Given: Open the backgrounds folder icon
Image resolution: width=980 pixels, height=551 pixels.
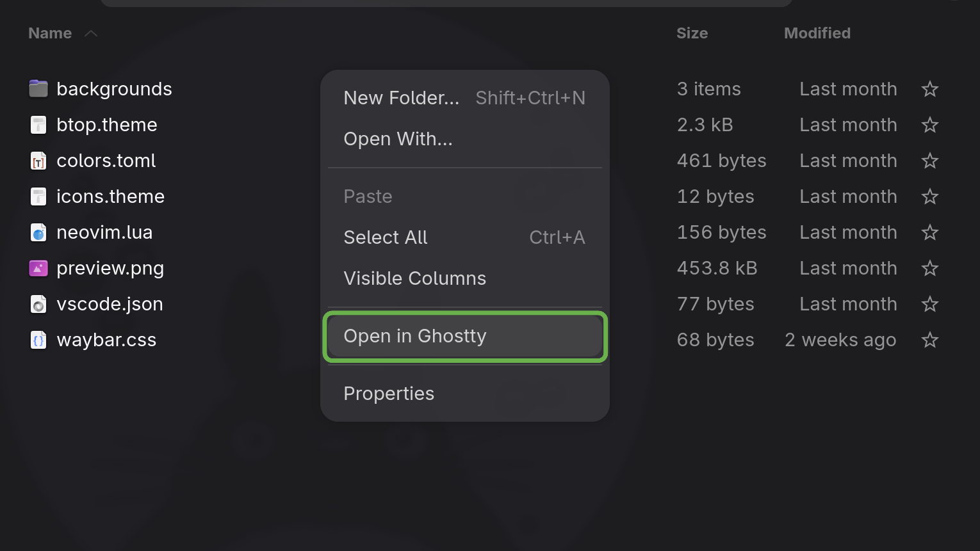Looking at the screenshot, I should (x=38, y=88).
